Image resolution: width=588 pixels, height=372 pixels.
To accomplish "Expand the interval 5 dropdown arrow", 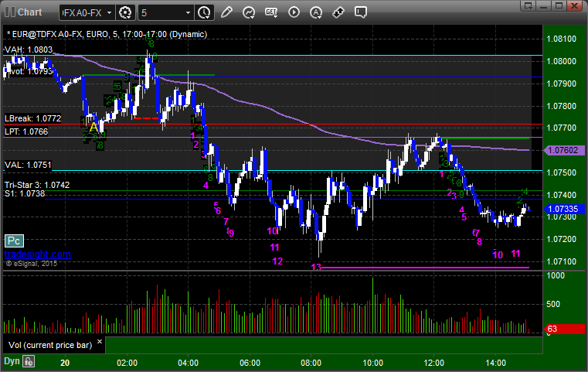I will tap(189, 13).
